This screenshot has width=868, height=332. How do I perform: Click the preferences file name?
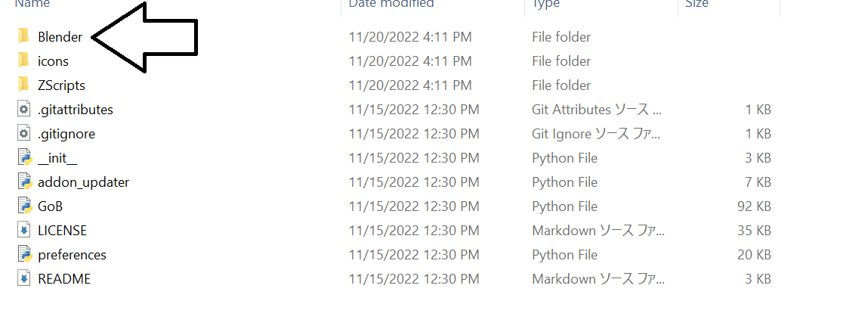pos(72,255)
